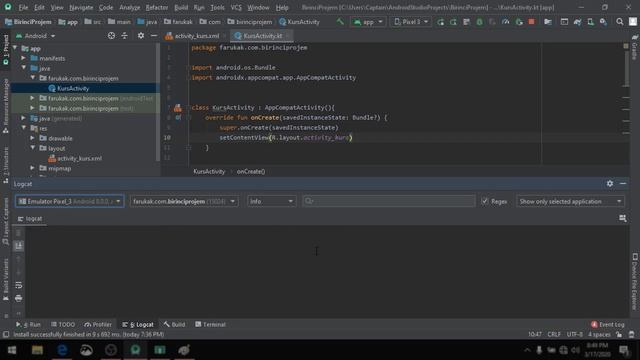Open AVD Manager icon in toolbar
640x360 pixels.
[591, 22]
